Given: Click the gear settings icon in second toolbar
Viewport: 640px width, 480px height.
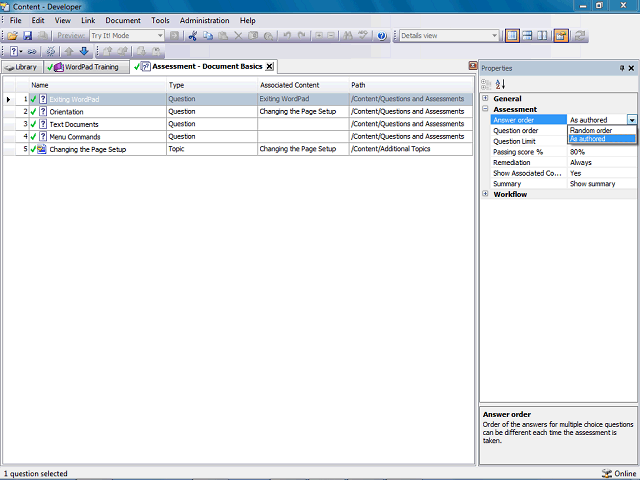Looking at the screenshot, I should pos(51,51).
